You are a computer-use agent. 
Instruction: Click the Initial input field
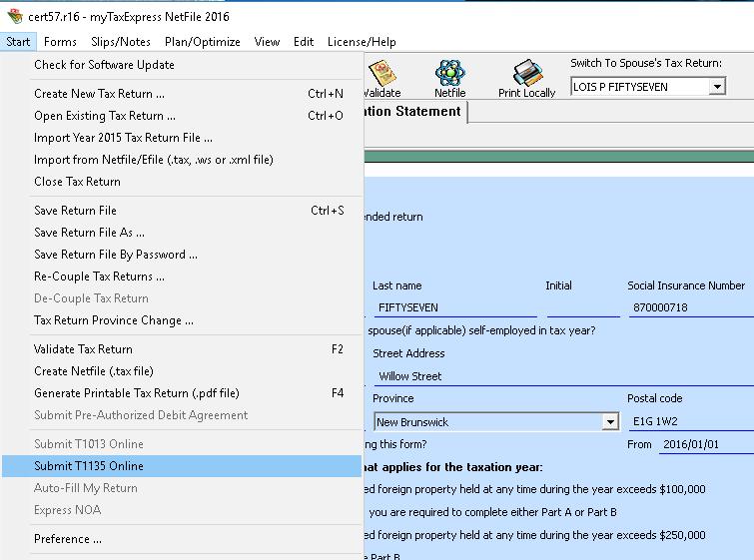(583, 307)
